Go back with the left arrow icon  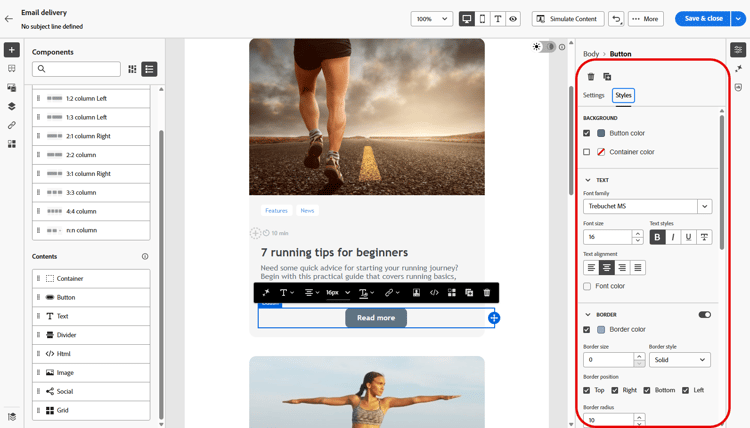(9, 19)
